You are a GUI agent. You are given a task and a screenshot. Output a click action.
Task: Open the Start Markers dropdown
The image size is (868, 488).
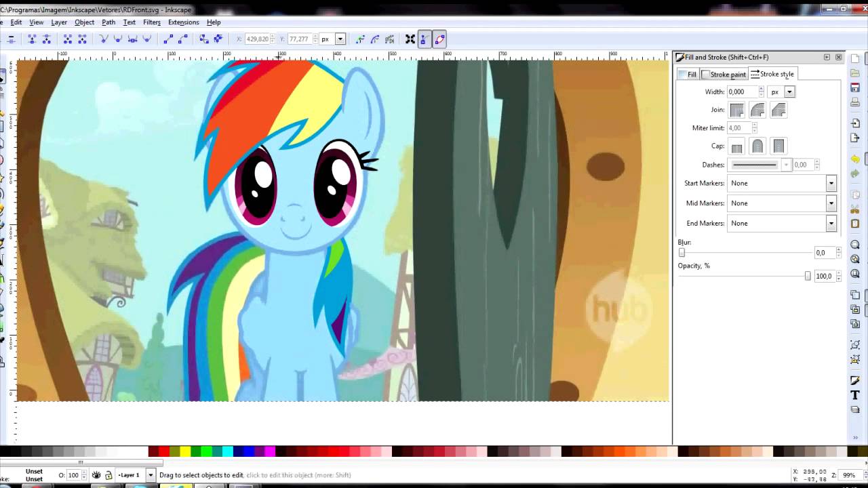point(831,183)
